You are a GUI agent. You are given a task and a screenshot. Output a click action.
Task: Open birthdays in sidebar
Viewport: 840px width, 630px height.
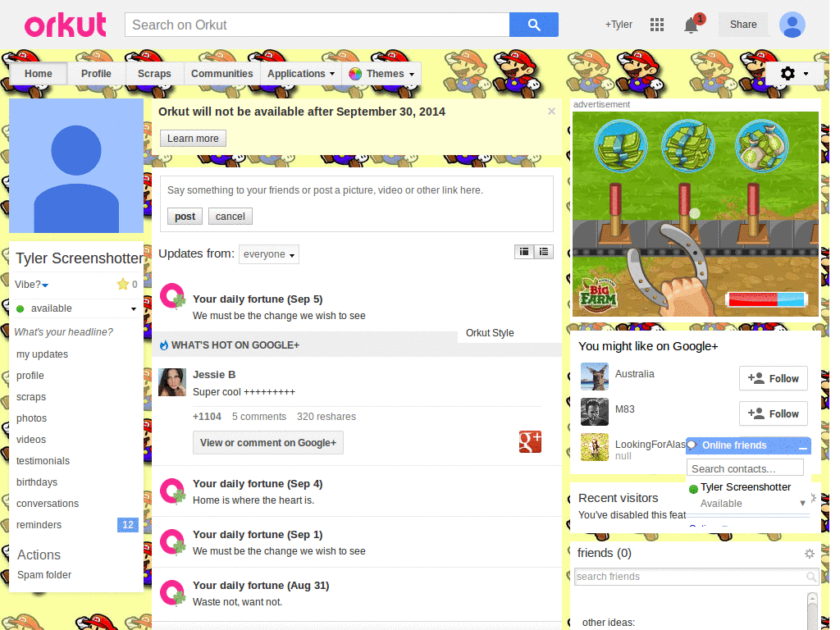coord(37,482)
